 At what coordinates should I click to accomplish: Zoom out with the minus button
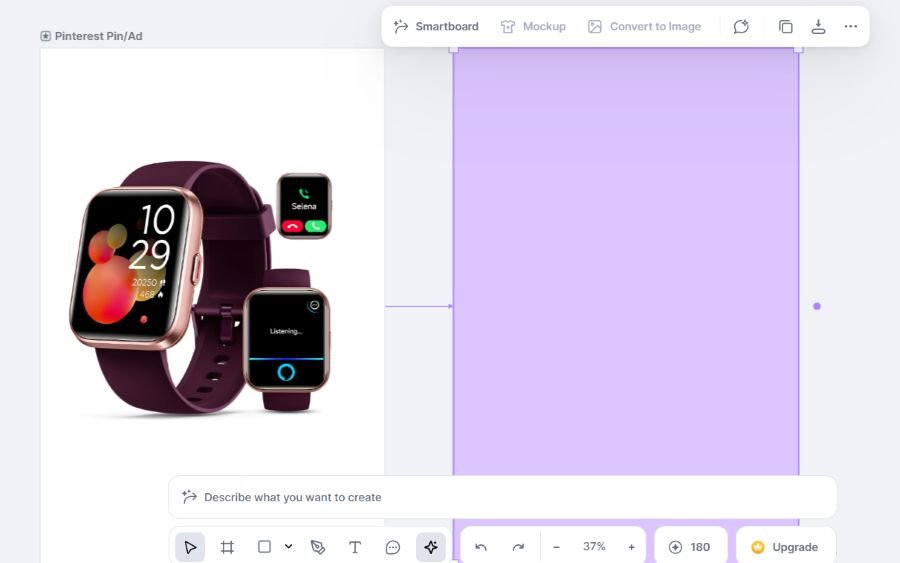click(x=556, y=547)
